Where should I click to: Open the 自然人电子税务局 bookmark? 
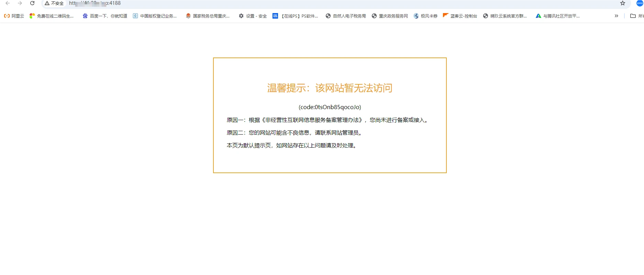click(x=346, y=16)
